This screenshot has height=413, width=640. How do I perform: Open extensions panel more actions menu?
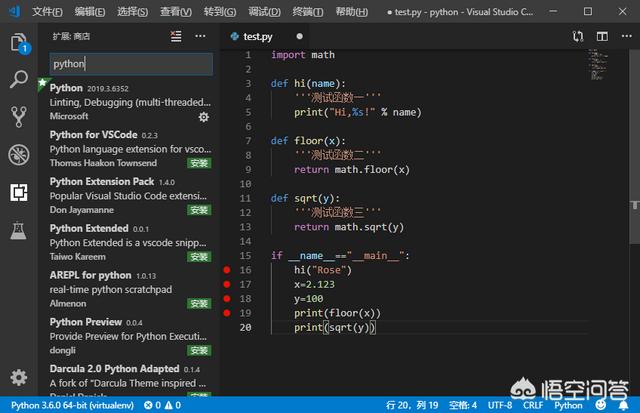[x=200, y=36]
